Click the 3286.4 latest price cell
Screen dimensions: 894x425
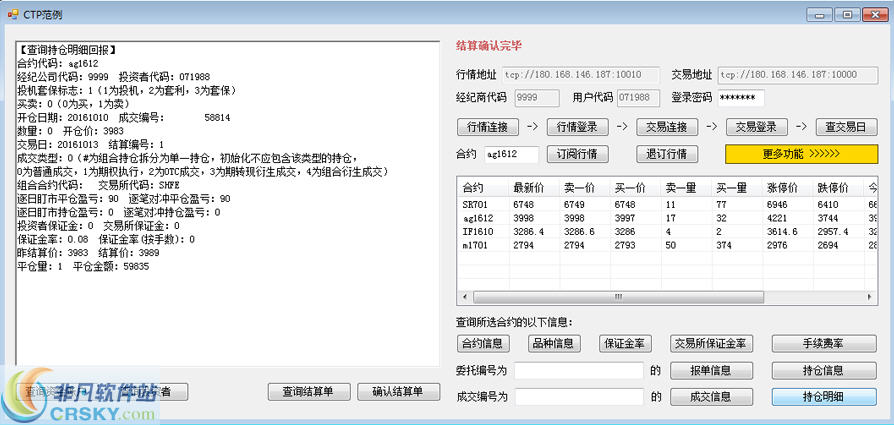pos(534,232)
